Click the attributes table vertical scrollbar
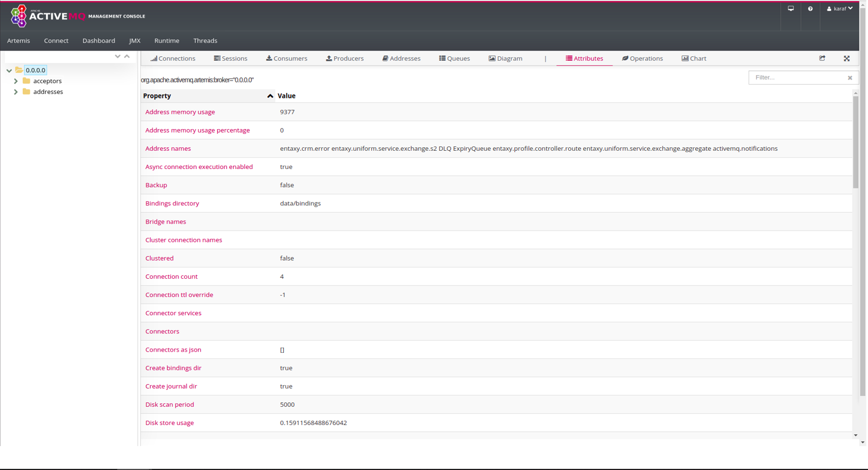 tap(855, 142)
